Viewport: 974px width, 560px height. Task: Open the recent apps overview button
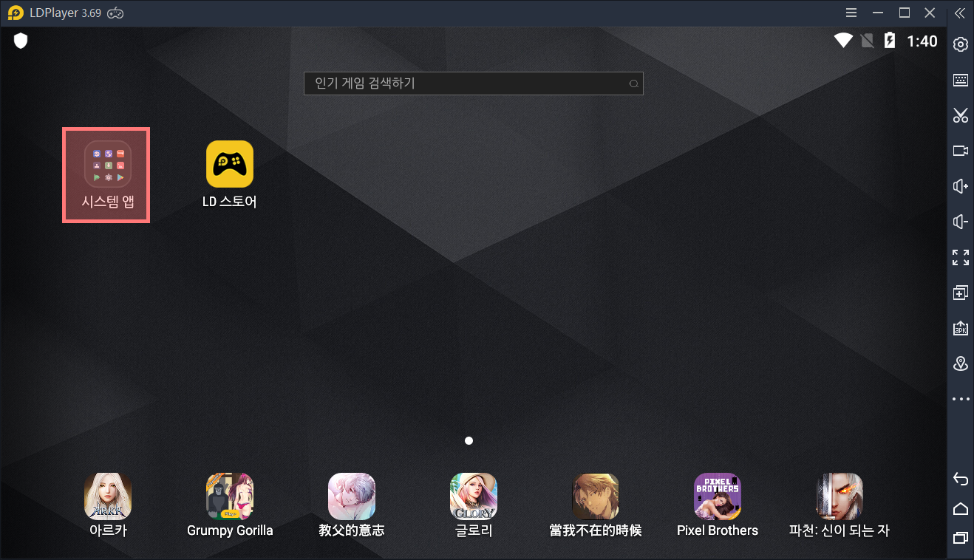(961, 537)
